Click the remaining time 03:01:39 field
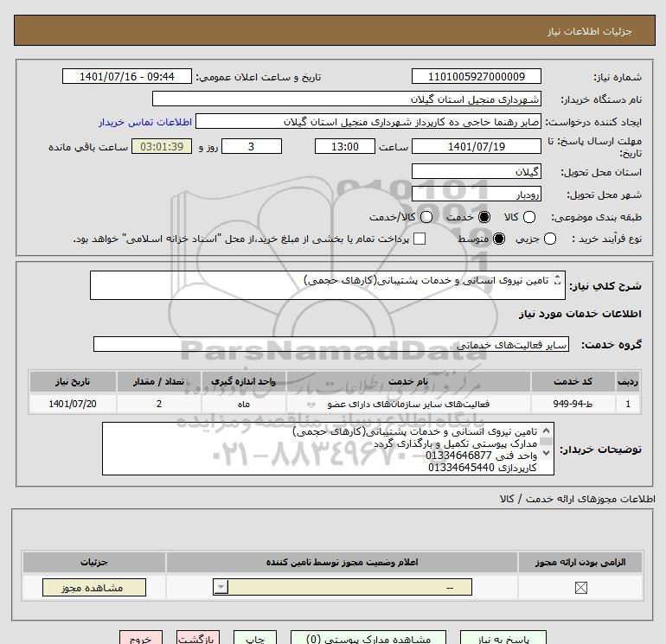Image resolution: width=666 pixels, height=644 pixels. pos(162,146)
